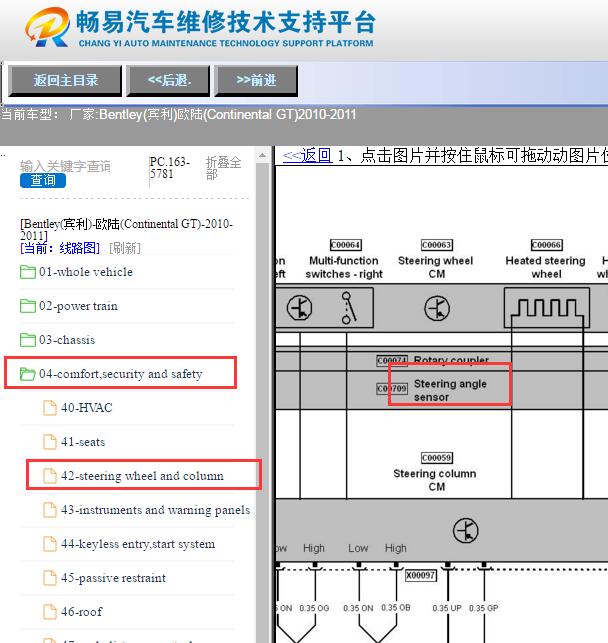The width and height of the screenshot is (608, 643).
Task: Click the sidebar vertical scrollbar track
Action: click(x=262, y=402)
